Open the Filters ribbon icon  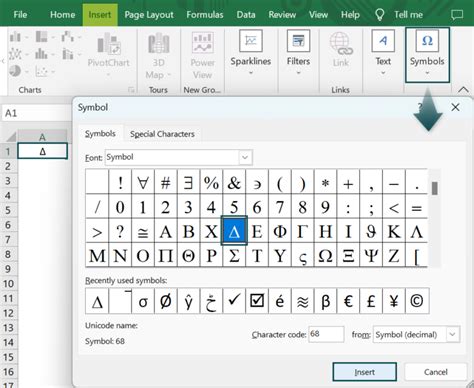coord(298,40)
